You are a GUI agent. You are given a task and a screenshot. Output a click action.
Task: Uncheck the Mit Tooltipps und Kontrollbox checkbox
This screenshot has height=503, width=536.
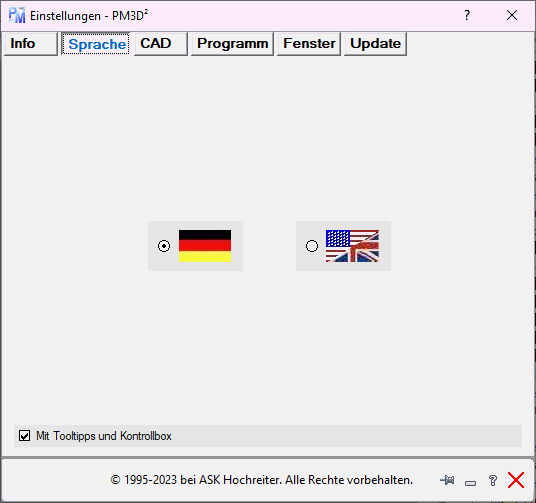click(24, 436)
